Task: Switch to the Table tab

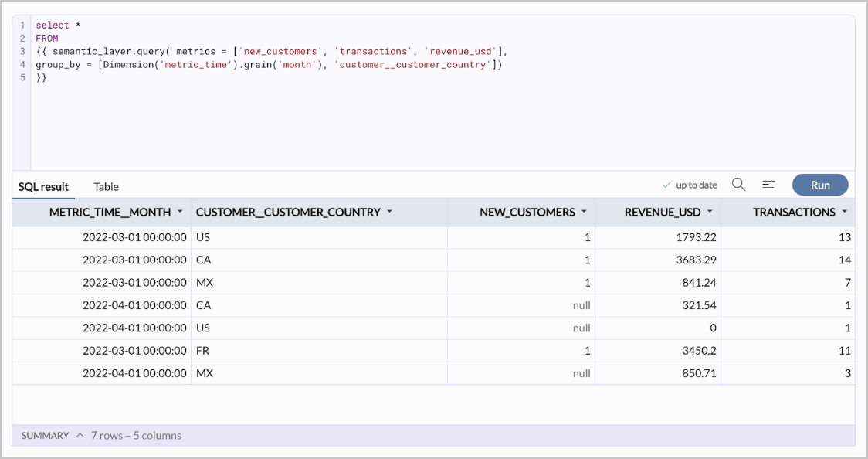Action: pos(106,186)
